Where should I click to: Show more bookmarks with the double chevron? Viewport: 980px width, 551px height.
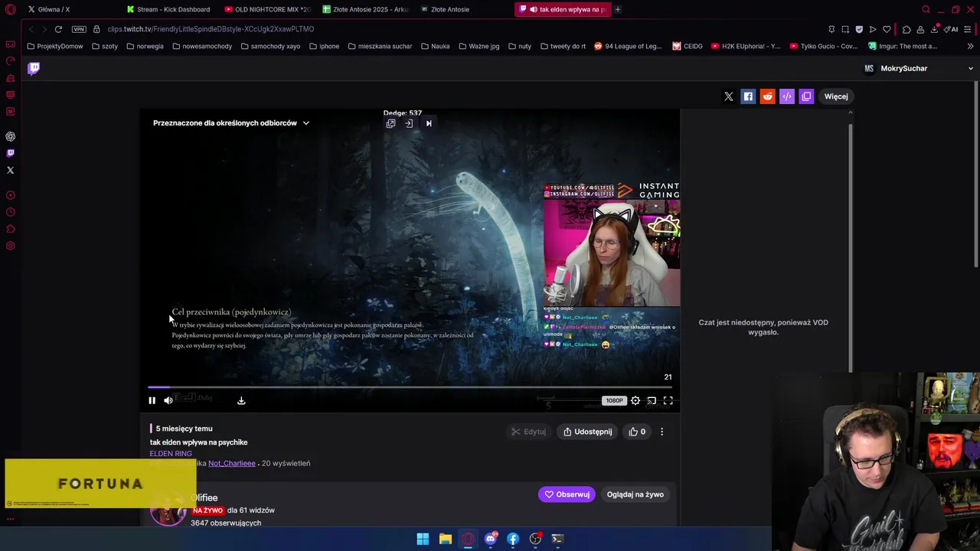(970, 46)
